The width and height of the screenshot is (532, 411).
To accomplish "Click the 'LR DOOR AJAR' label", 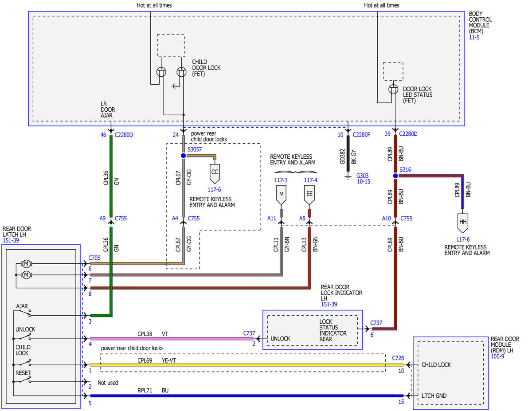I will (107, 109).
